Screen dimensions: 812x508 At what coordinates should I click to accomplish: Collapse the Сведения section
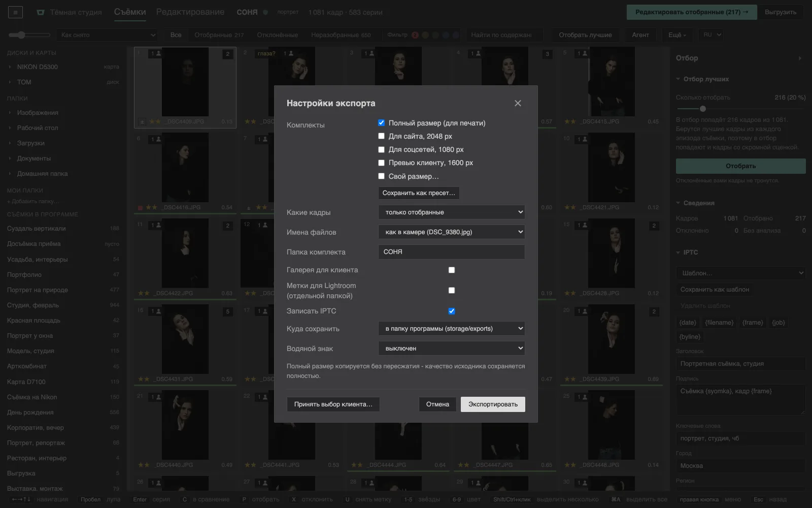[x=678, y=203]
